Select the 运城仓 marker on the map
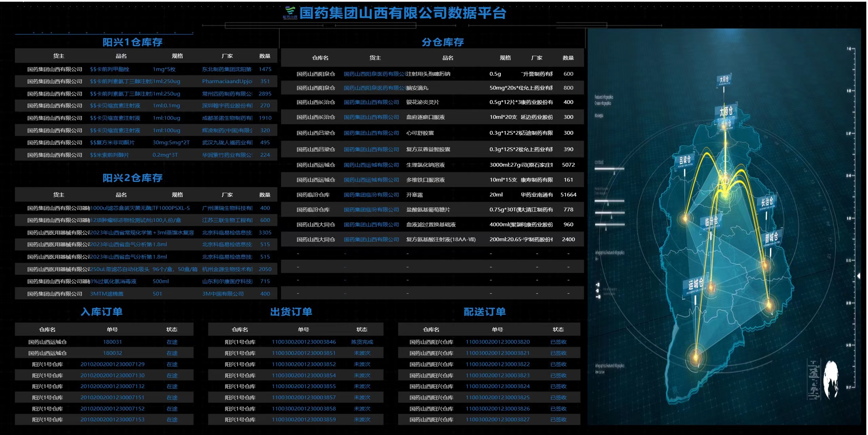 coord(695,284)
